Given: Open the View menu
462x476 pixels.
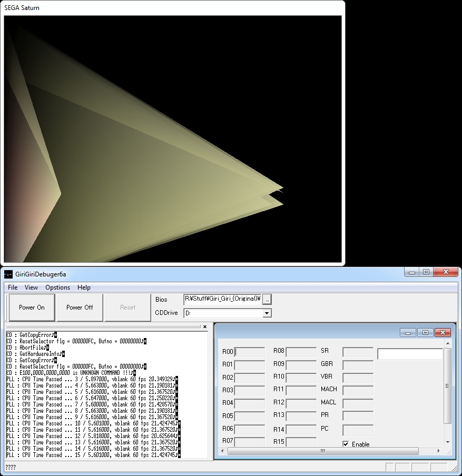Looking at the screenshot, I should (31, 287).
